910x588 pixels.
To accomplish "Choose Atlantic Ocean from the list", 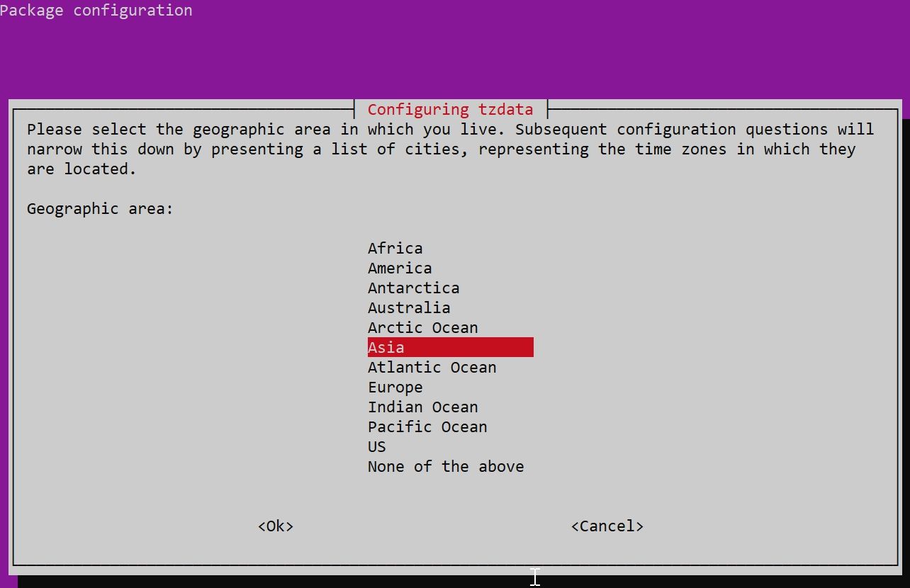I will [432, 367].
